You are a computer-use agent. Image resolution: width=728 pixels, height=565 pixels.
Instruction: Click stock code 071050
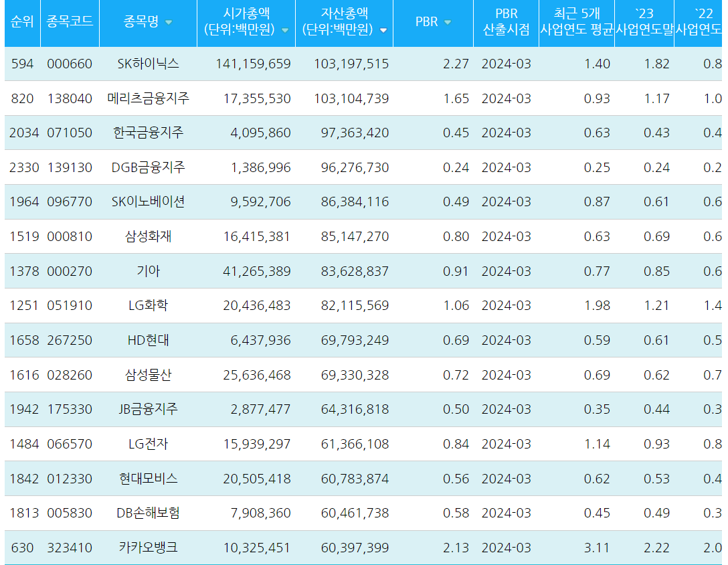pos(70,133)
